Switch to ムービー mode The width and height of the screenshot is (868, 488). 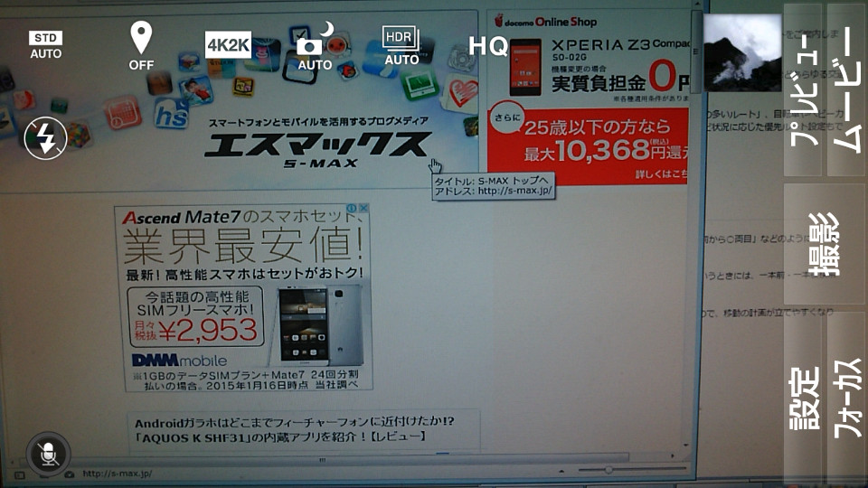(846, 90)
